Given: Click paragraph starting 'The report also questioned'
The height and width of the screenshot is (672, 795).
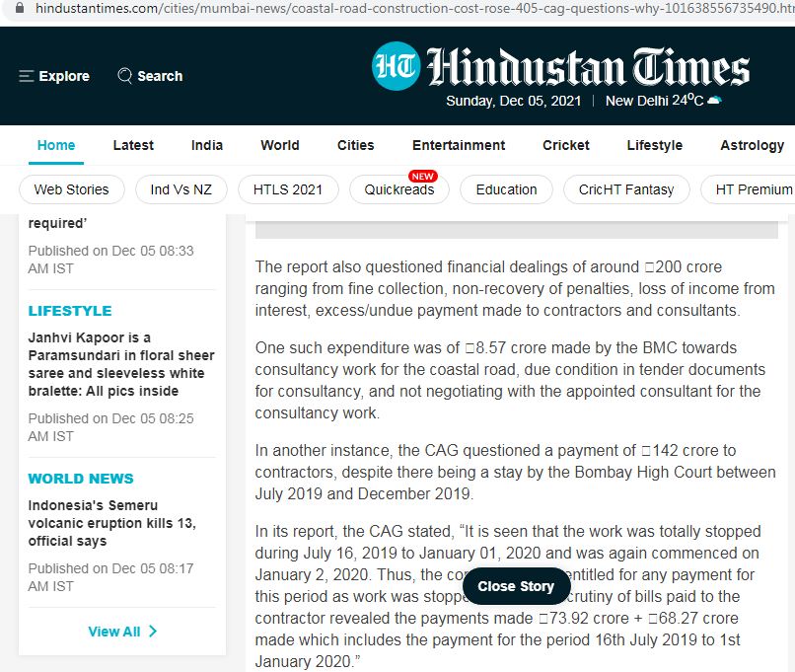Looking at the screenshot, I should click(x=515, y=288).
